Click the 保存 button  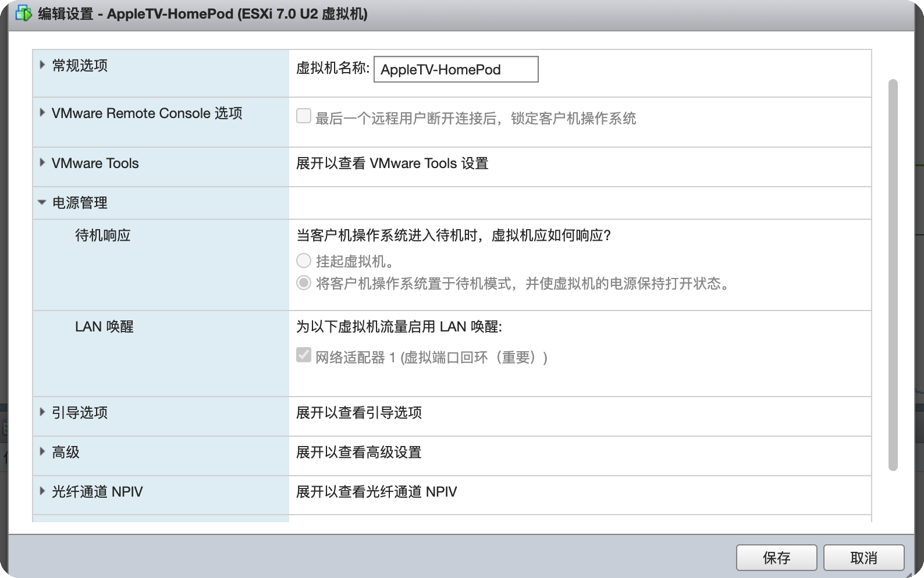tap(776, 558)
